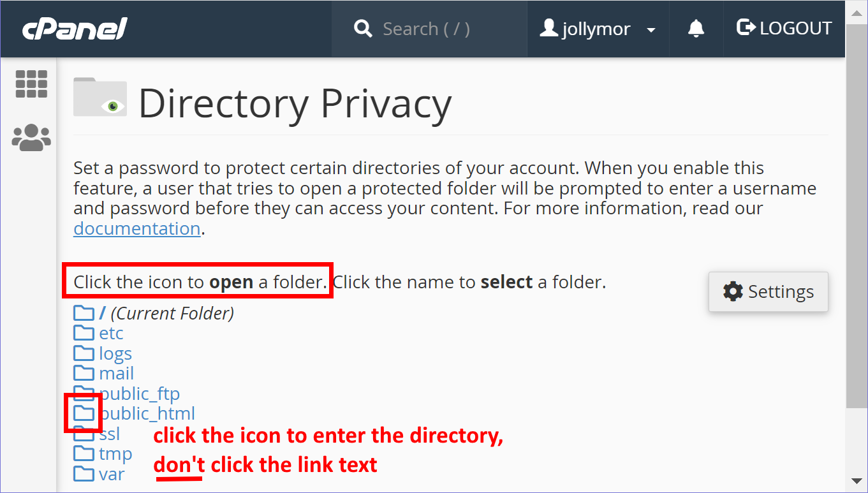Open the public_ftp directory via its icon

[x=84, y=393]
